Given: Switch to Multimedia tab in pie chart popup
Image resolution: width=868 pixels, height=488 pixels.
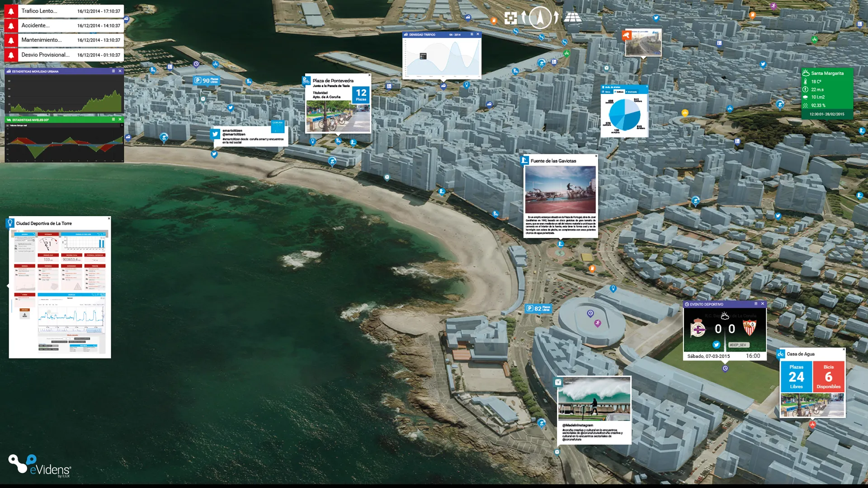Looking at the screenshot, I should [632, 92].
